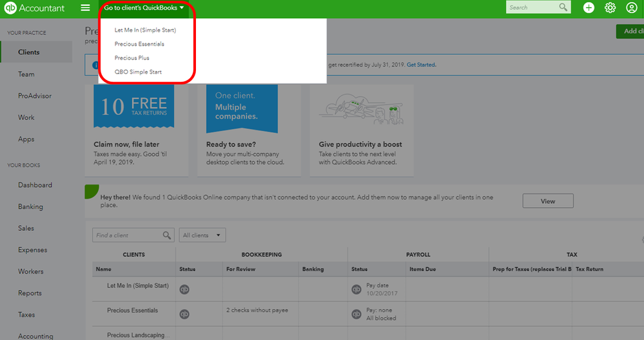The height and width of the screenshot is (340, 644).
Task: Go to Banking in sidebar
Action: pos(30,207)
